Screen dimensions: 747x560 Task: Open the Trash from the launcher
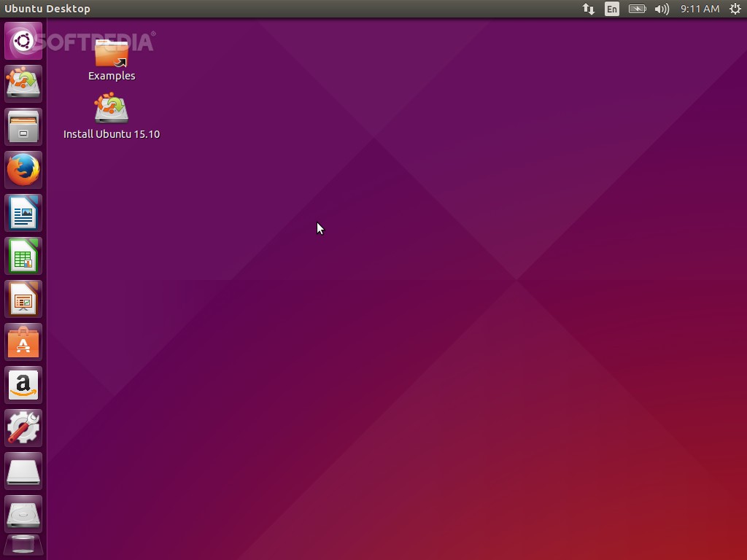pos(23,545)
